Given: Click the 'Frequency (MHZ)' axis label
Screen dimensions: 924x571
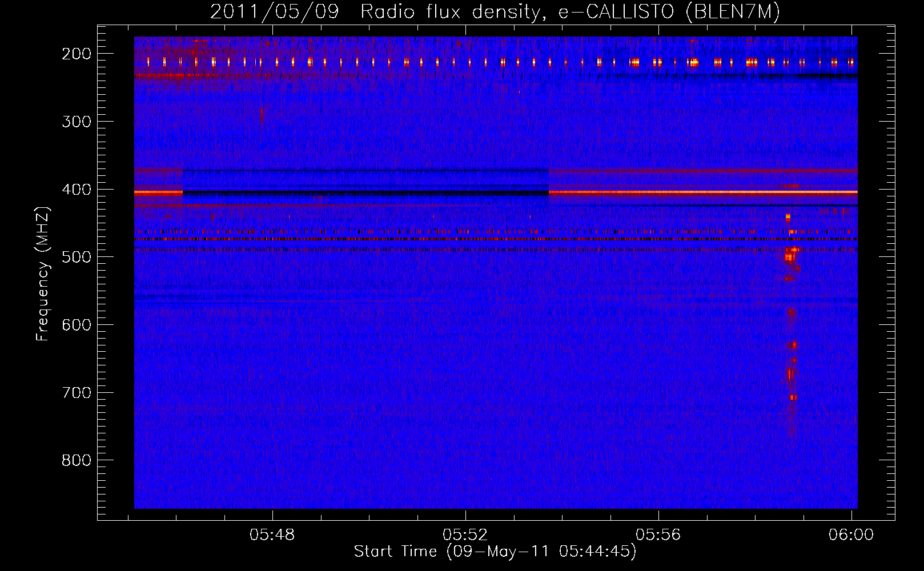Looking at the screenshot, I should 43,274.
